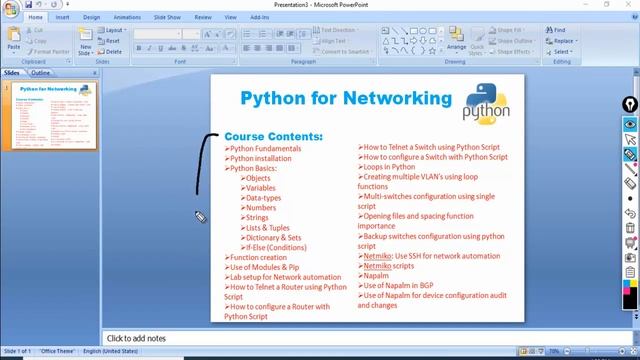The width and height of the screenshot is (640, 360).
Task: Pick cyan color in pen toolbar palette
Action: (627, 283)
